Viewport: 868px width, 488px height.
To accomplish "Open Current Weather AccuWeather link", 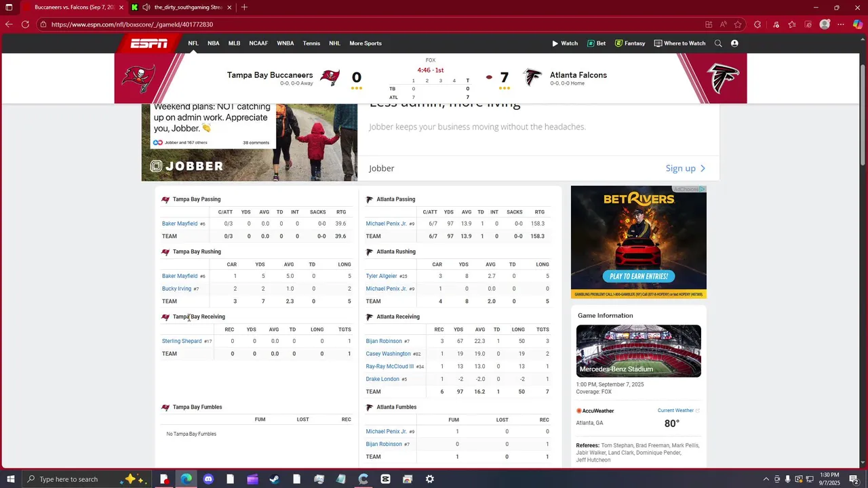I will click(678, 411).
